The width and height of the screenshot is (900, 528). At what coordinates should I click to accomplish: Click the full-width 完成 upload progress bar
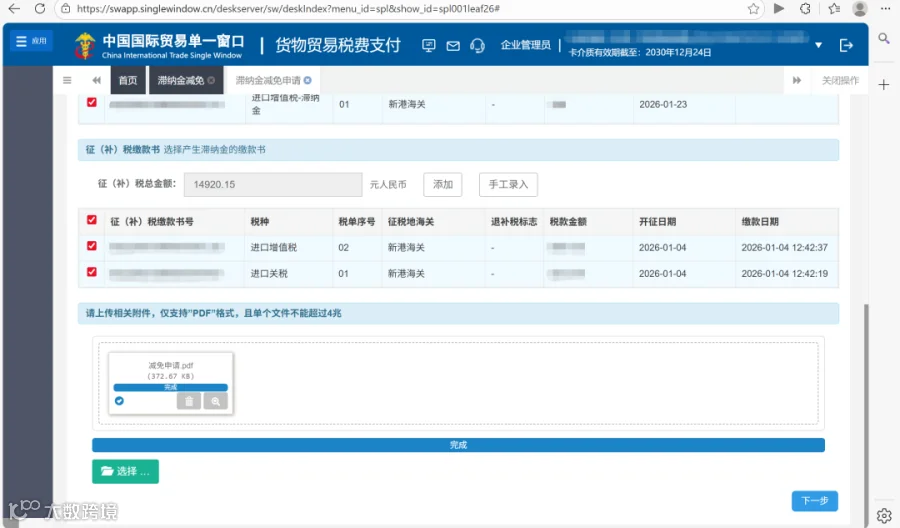(x=458, y=445)
